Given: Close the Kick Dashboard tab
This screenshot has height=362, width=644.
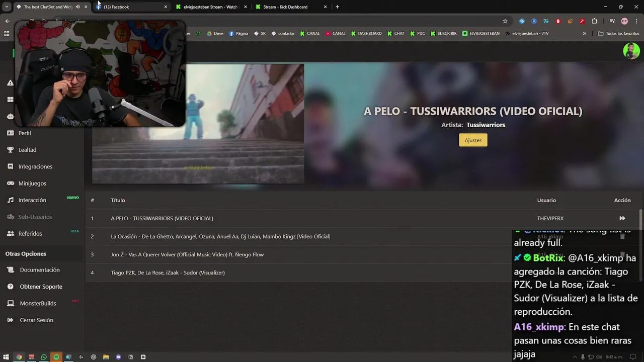Looking at the screenshot, I should click(325, 7).
